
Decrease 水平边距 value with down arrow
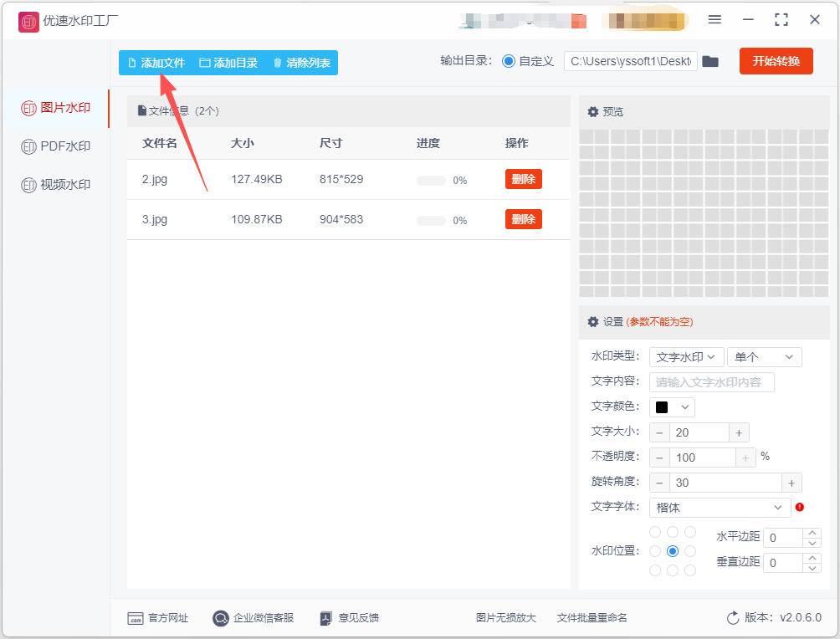pyautogui.click(x=812, y=543)
